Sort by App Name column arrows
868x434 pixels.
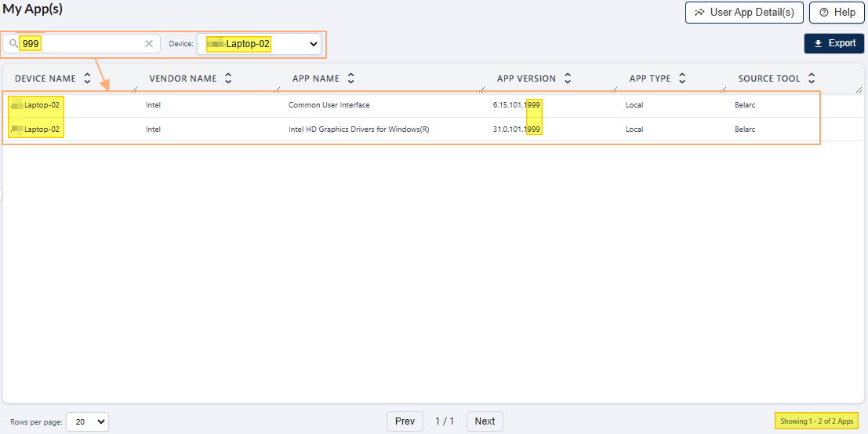click(351, 78)
